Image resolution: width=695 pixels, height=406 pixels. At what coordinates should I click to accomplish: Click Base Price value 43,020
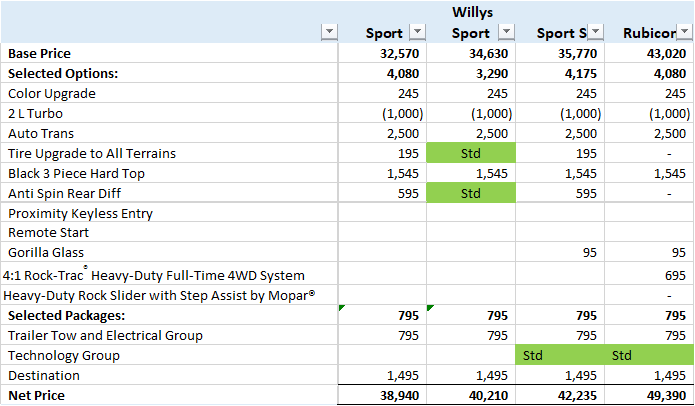pyautogui.click(x=667, y=54)
